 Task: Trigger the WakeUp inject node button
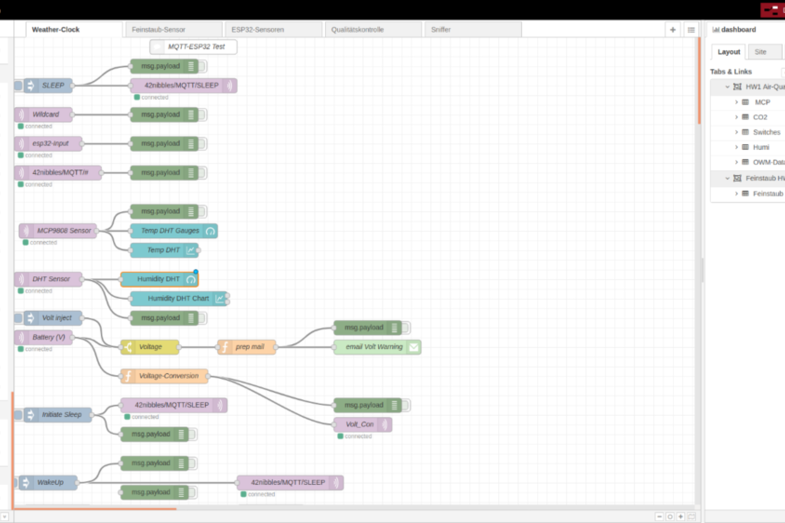coord(16,482)
